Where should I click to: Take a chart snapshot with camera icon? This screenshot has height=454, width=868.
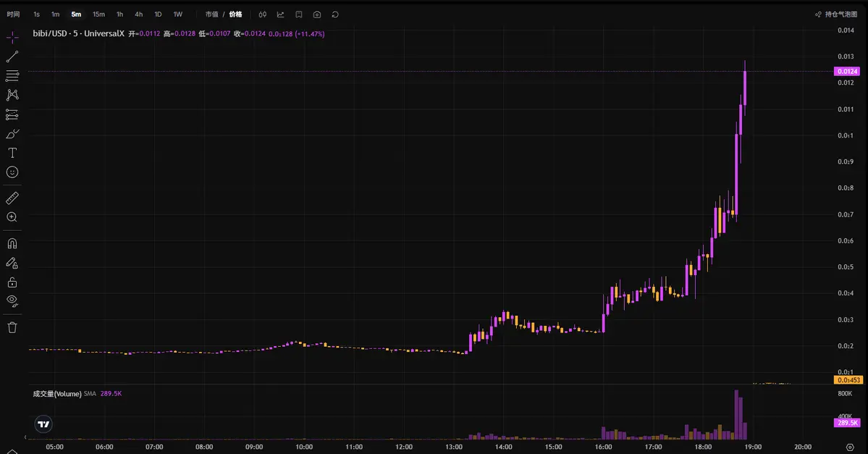pos(316,14)
